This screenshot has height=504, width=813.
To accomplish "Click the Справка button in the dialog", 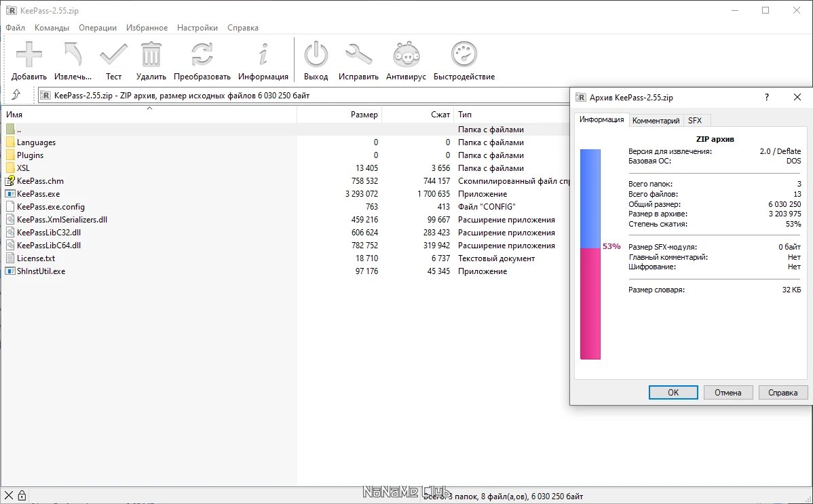I will [782, 392].
